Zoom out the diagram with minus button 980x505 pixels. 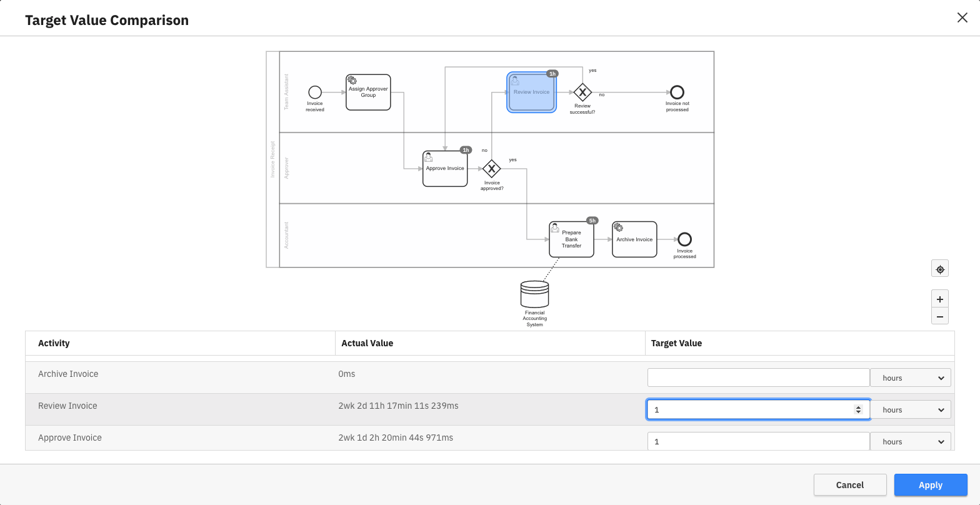(939, 316)
